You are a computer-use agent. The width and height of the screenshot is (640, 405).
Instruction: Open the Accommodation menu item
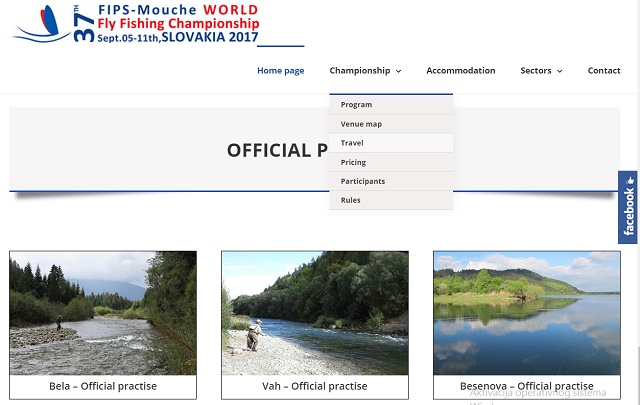point(460,71)
